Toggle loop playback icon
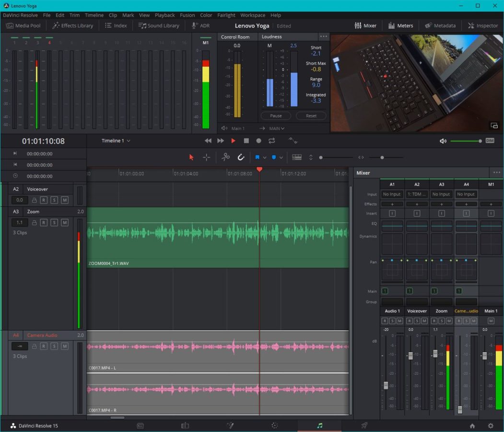 (x=271, y=141)
